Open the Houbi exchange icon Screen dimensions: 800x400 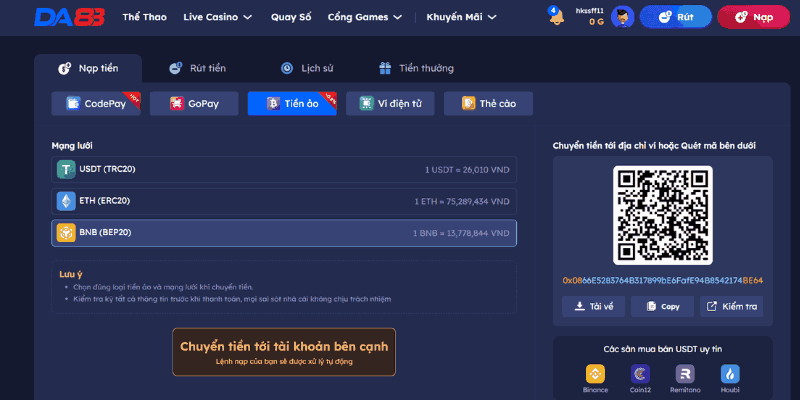click(730, 374)
